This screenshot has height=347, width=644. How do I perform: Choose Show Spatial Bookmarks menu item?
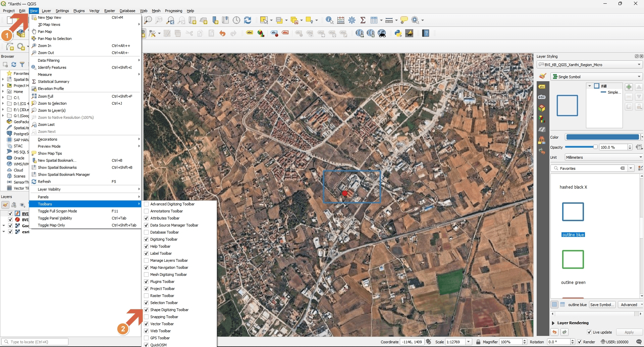tap(85, 167)
